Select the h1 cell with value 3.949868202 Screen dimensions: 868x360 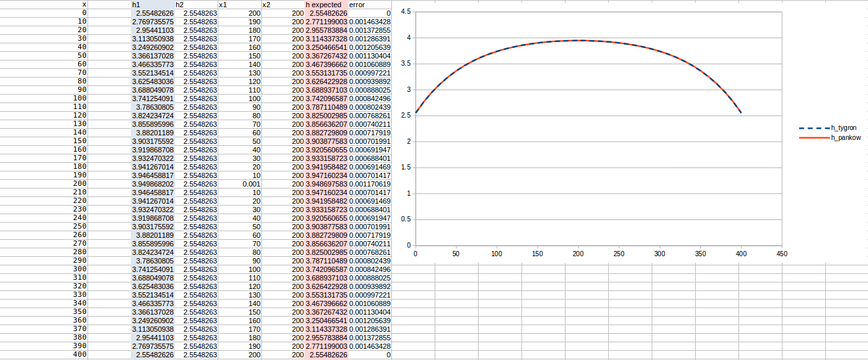point(153,184)
